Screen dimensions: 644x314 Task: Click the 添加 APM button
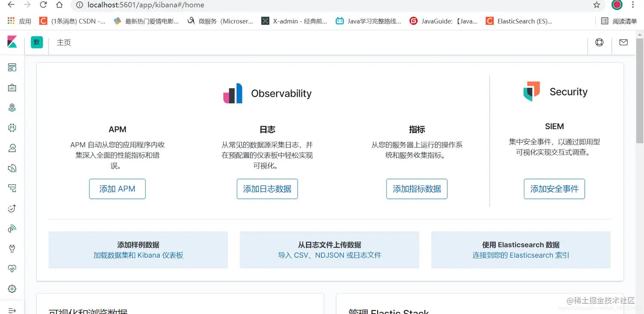click(x=117, y=189)
